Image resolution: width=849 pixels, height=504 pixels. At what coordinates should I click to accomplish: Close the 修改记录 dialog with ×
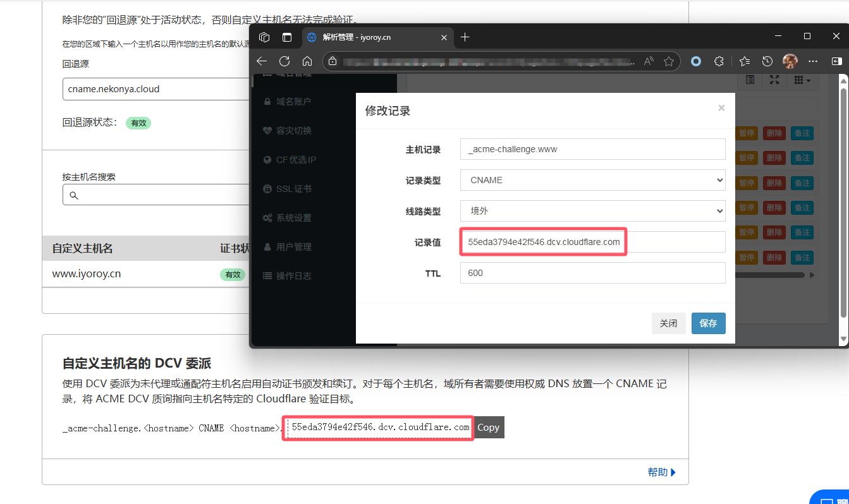point(721,108)
